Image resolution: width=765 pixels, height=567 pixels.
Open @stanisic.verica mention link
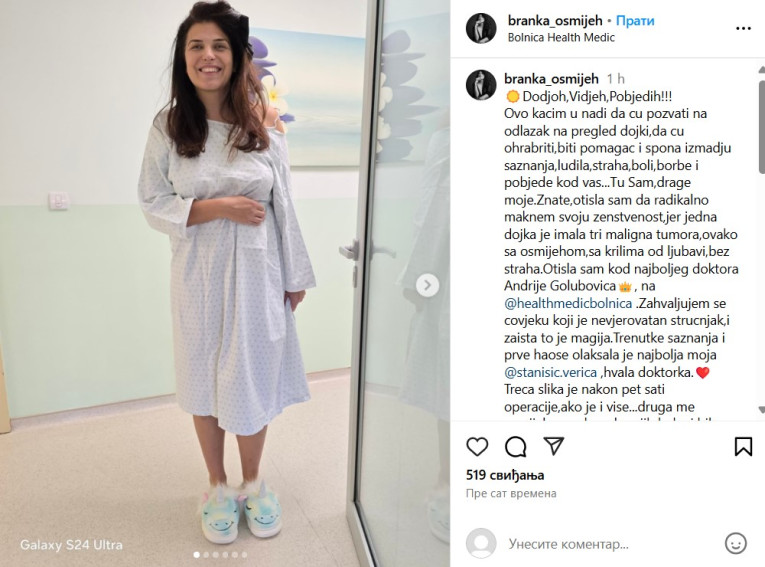(550, 372)
